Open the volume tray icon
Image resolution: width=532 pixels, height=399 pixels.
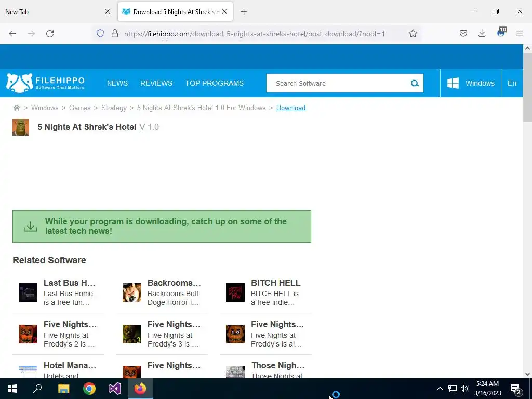(x=464, y=389)
